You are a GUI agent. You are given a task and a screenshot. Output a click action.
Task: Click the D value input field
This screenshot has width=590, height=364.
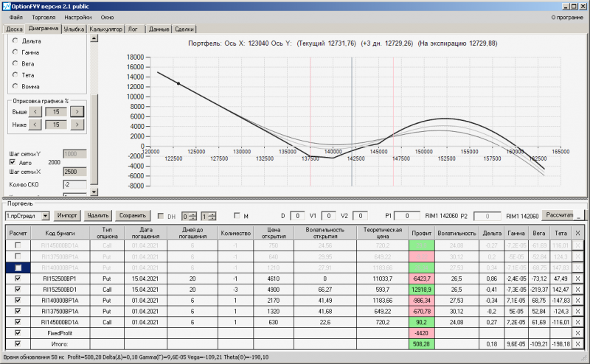point(297,216)
